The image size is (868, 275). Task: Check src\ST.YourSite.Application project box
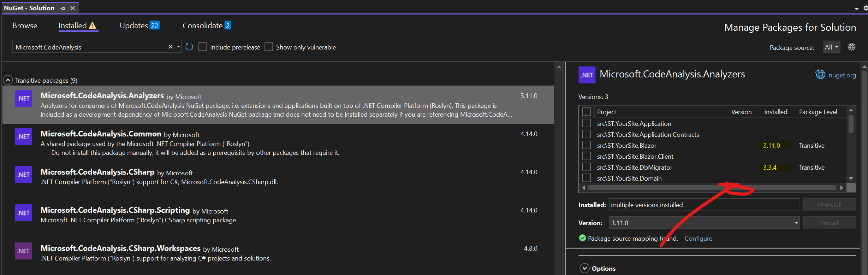[x=587, y=123]
